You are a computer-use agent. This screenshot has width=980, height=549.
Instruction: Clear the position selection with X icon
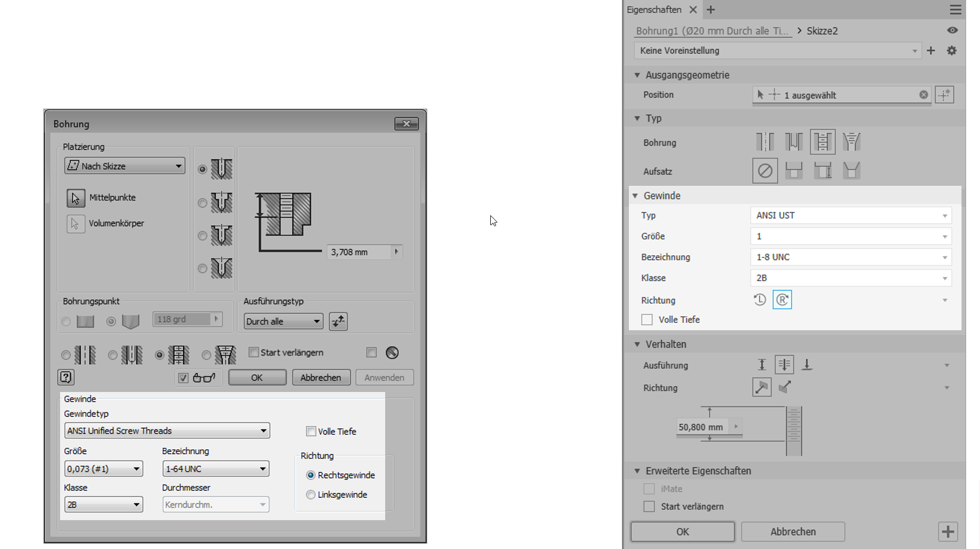click(923, 95)
